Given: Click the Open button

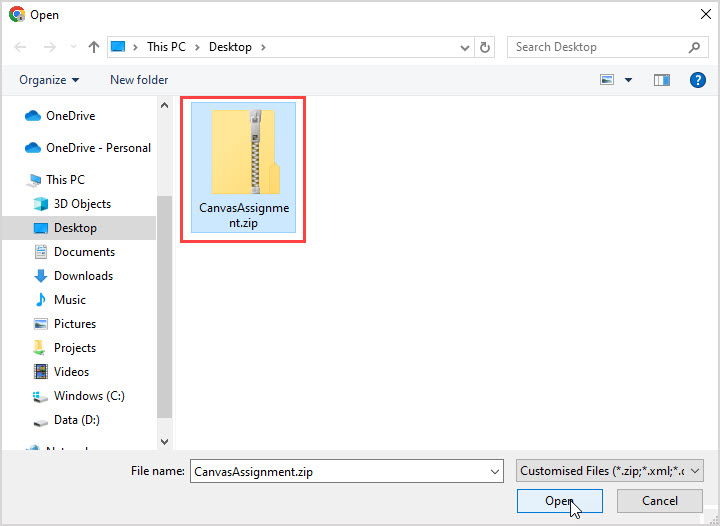Looking at the screenshot, I should click(559, 501).
